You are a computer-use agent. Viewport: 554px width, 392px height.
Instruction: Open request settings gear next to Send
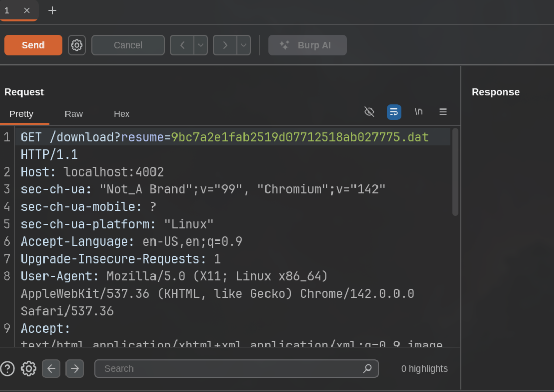[x=77, y=45]
